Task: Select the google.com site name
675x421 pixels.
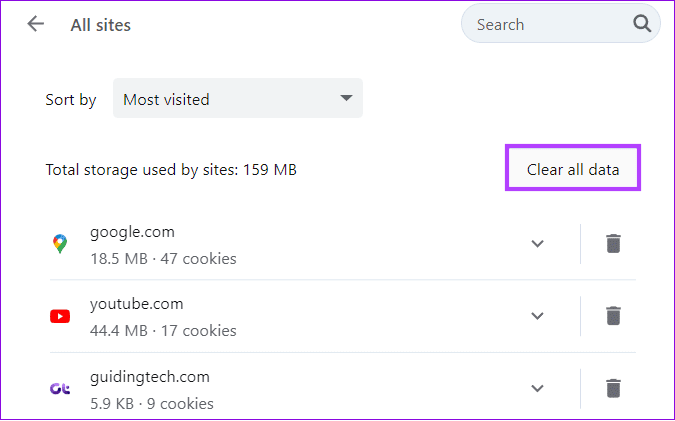Action: tap(132, 232)
